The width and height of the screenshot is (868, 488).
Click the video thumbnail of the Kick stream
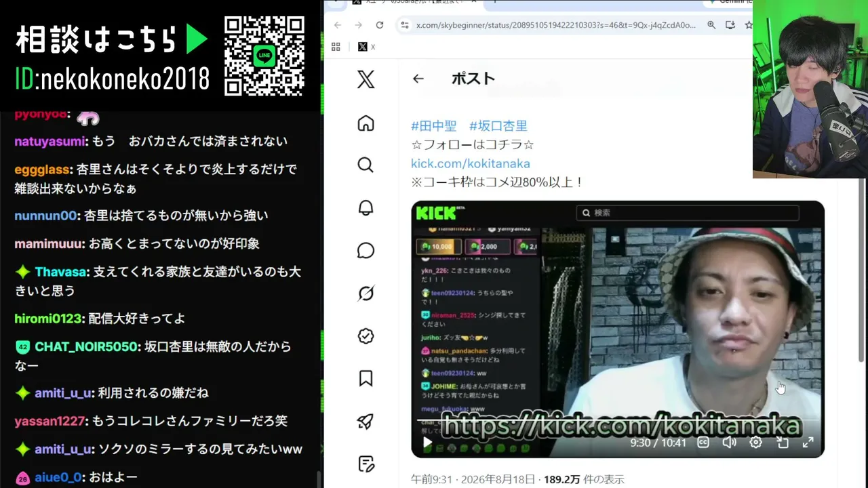pyautogui.click(x=618, y=329)
